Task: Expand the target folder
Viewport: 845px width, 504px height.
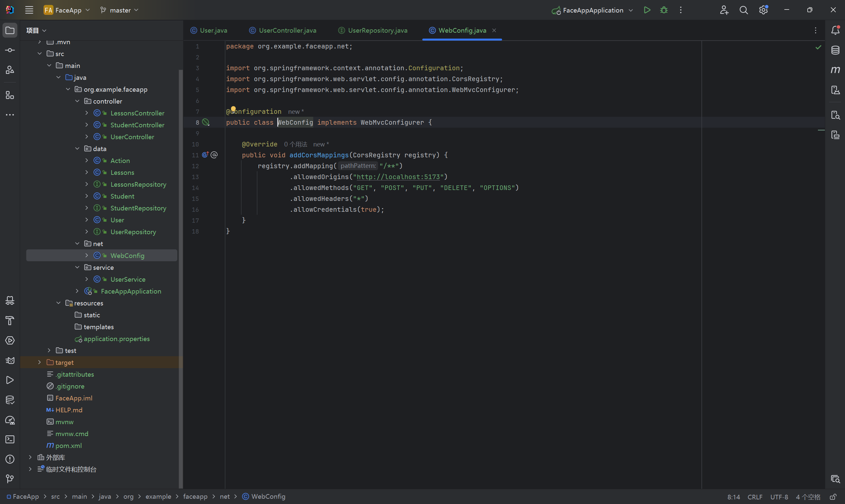Action: click(x=39, y=362)
